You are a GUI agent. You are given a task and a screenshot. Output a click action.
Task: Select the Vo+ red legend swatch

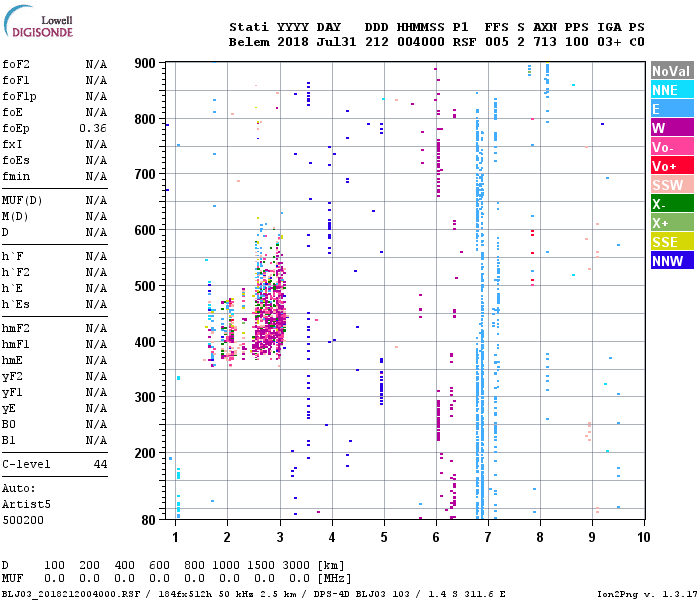click(672, 166)
